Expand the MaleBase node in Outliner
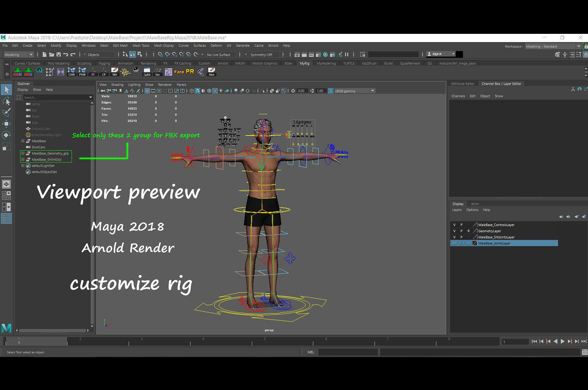Image resolution: width=588 pixels, height=390 pixels. point(23,141)
